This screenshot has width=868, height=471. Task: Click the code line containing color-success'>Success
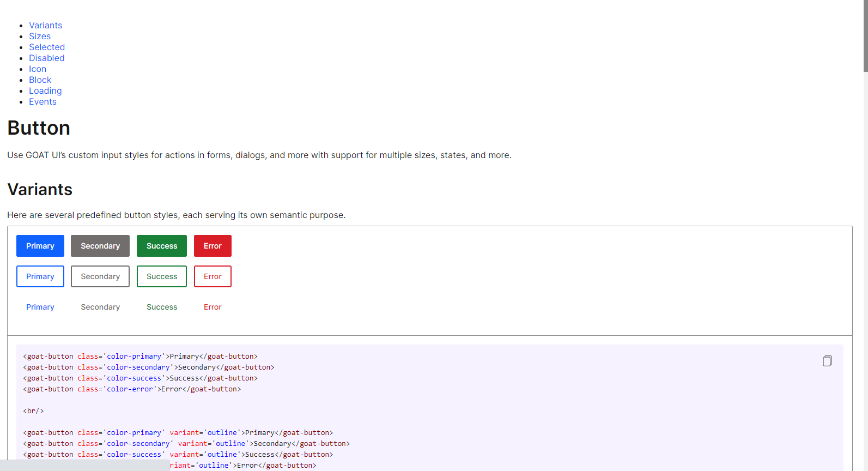point(140,378)
